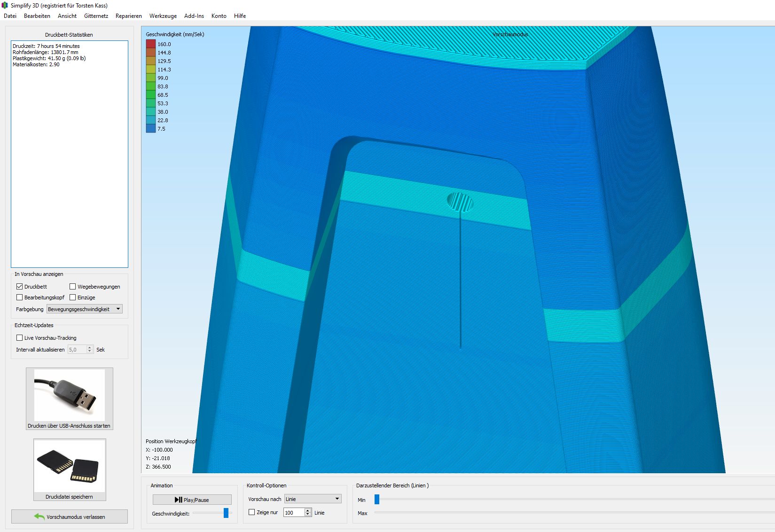Screen dimensions: 775x532
Task: Open the Gitternetz menu
Action: pyautogui.click(x=96, y=16)
